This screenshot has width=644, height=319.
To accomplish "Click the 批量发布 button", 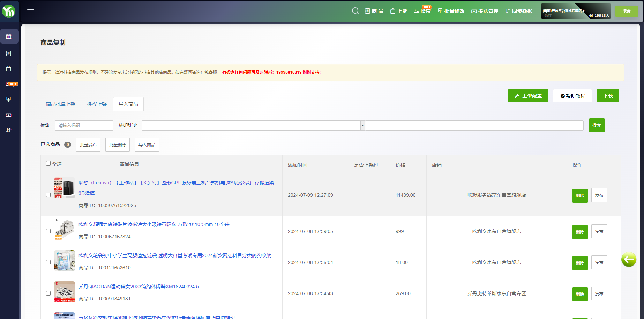I will [x=88, y=145].
